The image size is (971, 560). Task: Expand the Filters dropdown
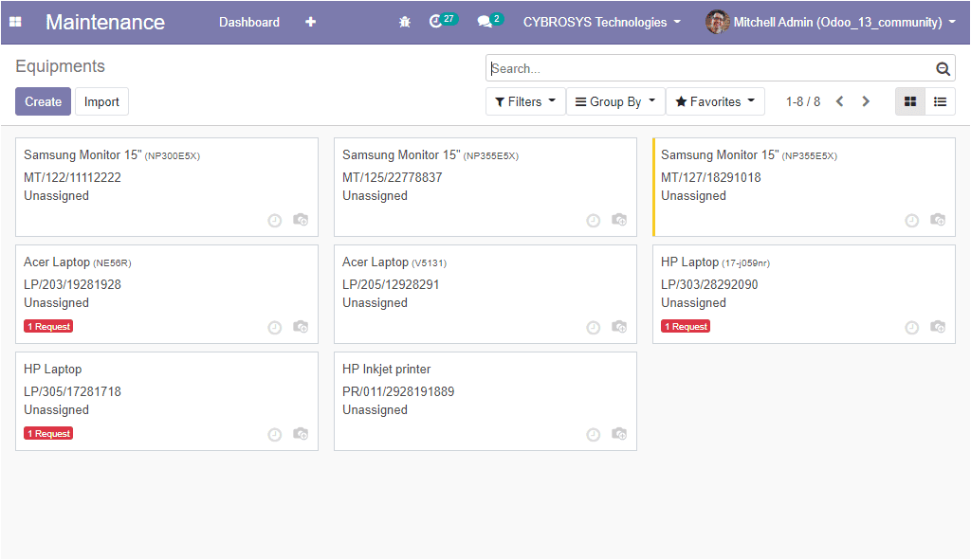click(525, 101)
